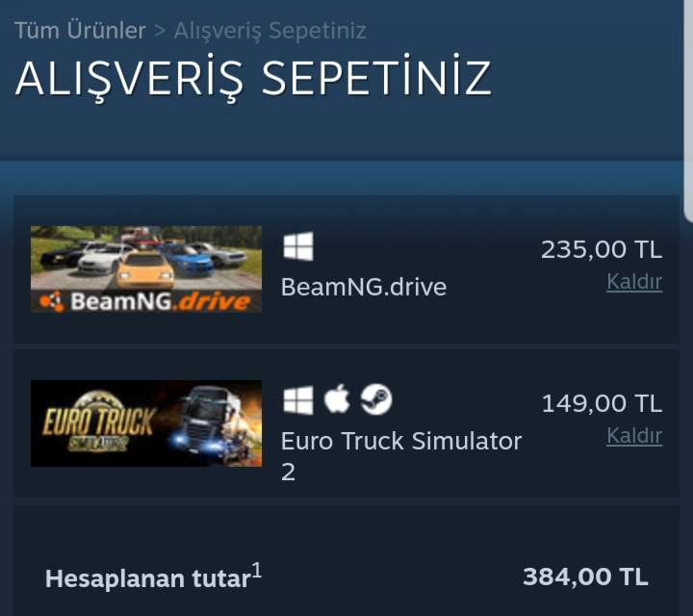Remove Euro Truck Simulator 2 via Kaldır

point(634,436)
